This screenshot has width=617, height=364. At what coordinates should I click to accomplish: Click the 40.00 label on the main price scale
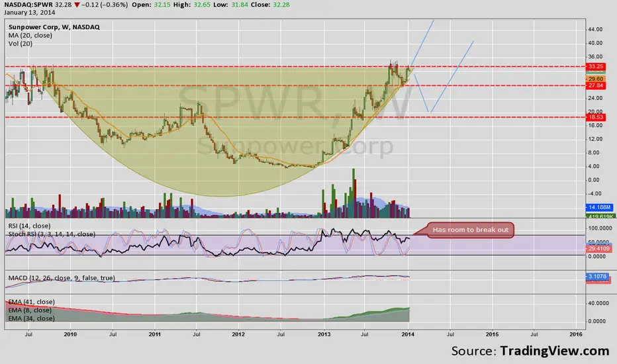pyautogui.click(x=595, y=43)
